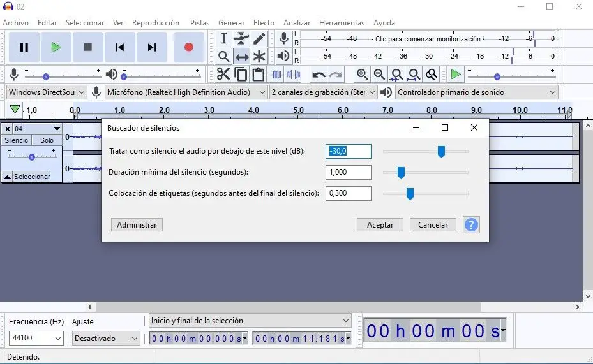
Task: Toggle Solo on track 04
Action: (47, 140)
